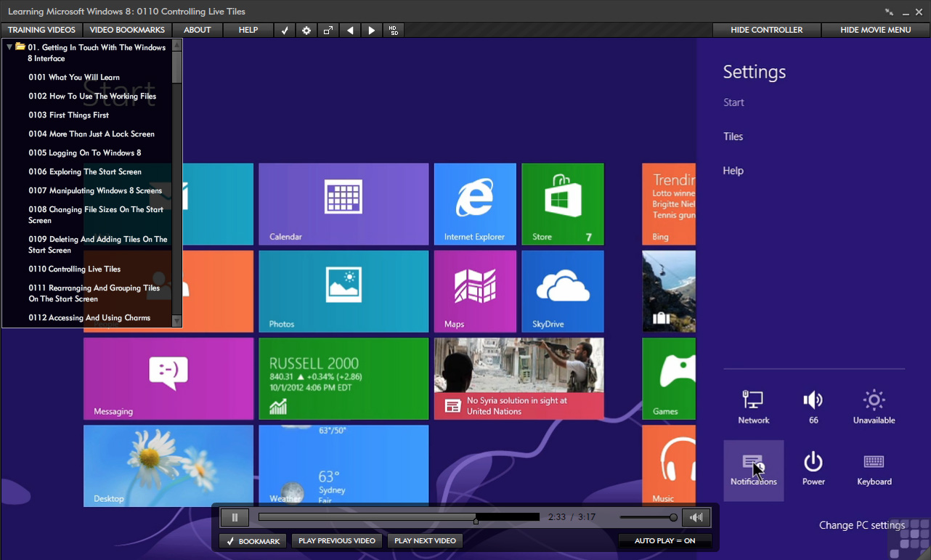Click the speaker mute icon in player controller
Image resolution: width=931 pixels, height=560 pixels.
coord(696,517)
